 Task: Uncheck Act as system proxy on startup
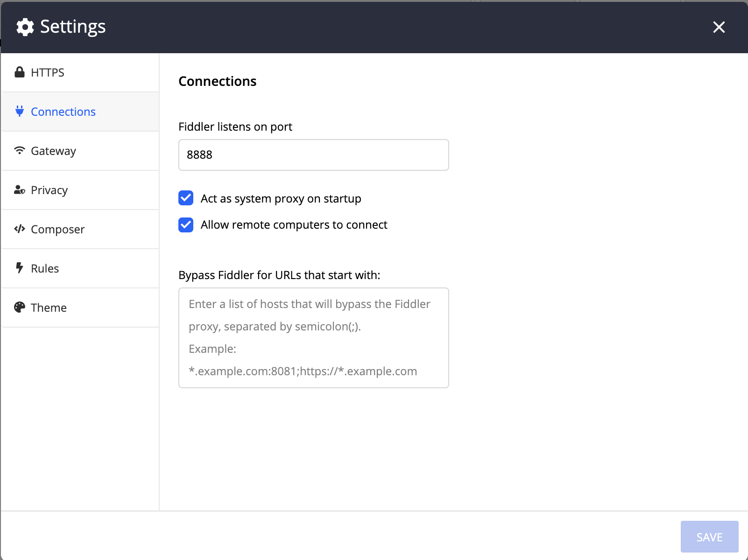tap(186, 198)
